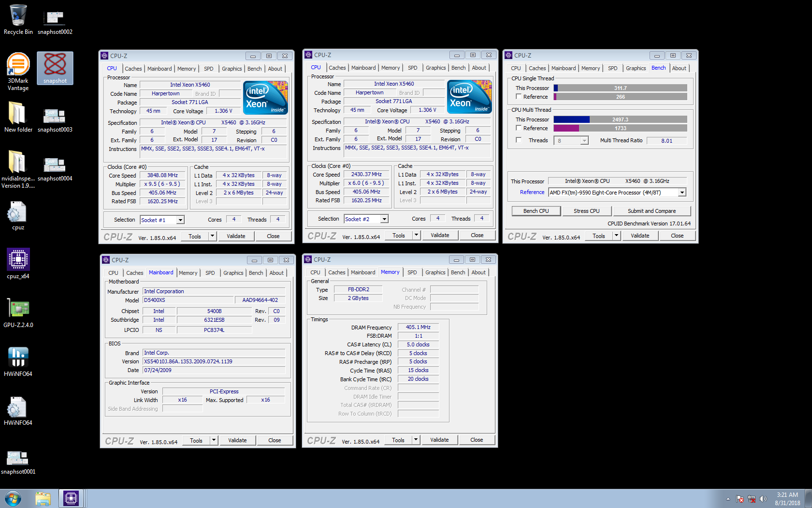812x508 pixels.
Task: Switch to Bench tab in Memory window
Action: pyautogui.click(x=458, y=272)
